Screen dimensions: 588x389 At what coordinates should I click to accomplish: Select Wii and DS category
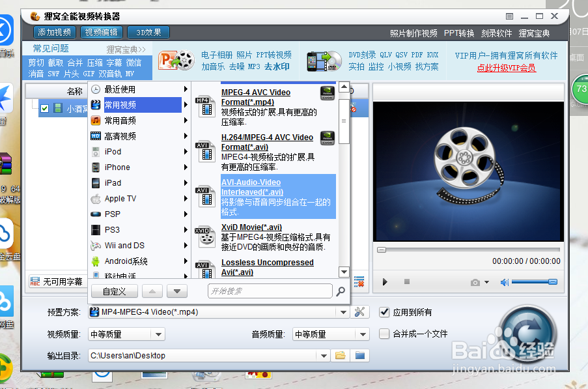(139, 246)
